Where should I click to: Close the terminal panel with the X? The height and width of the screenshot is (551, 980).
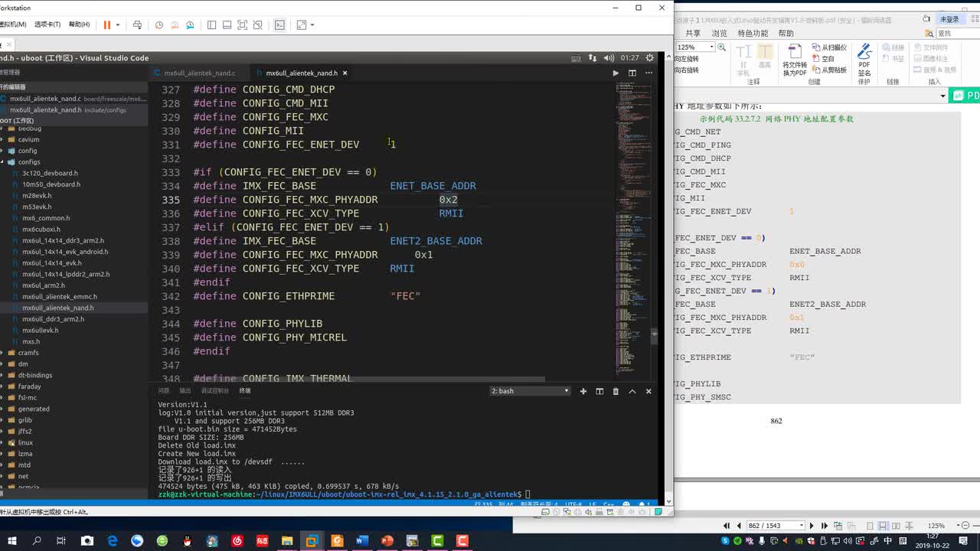pos(648,391)
